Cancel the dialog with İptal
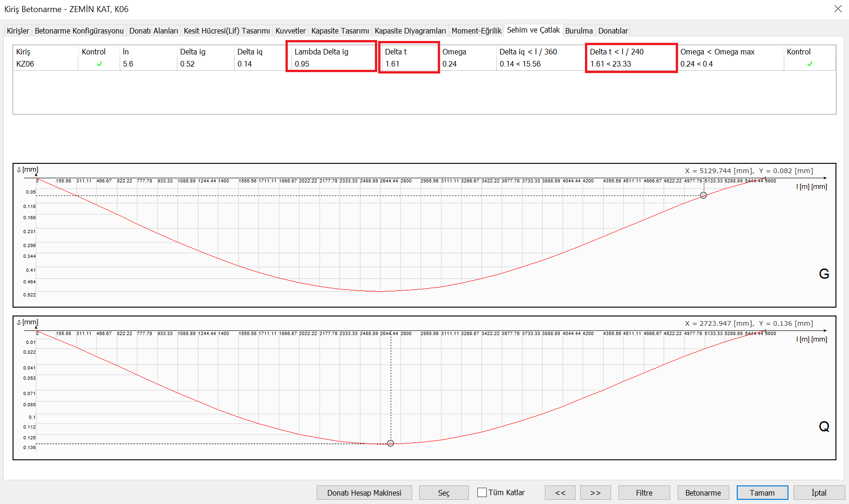The height and width of the screenshot is (504, 849). pos(819,493)
